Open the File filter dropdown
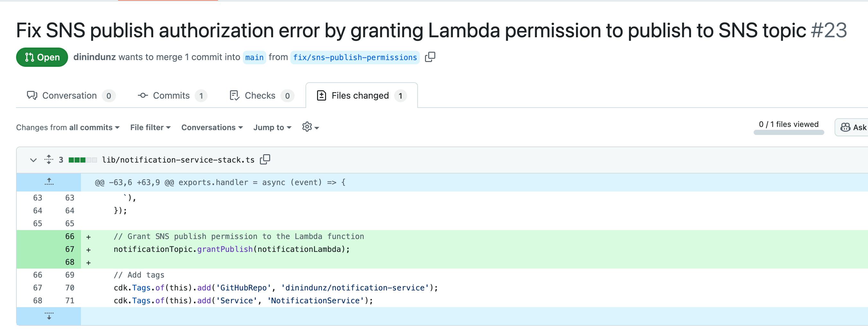 click(x=150, y=128)
